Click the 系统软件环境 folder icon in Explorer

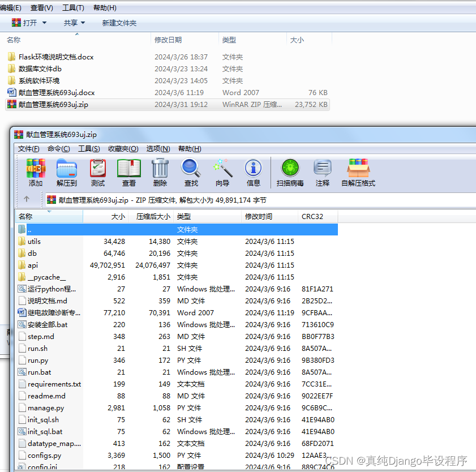pyautogui.click(x=11, y=80)
